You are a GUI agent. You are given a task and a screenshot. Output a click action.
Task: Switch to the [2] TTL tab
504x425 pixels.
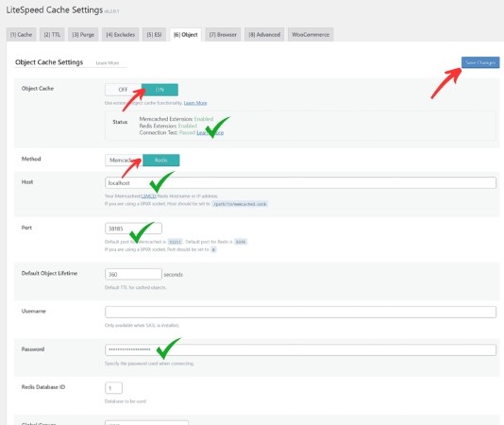tap(52, 34)
